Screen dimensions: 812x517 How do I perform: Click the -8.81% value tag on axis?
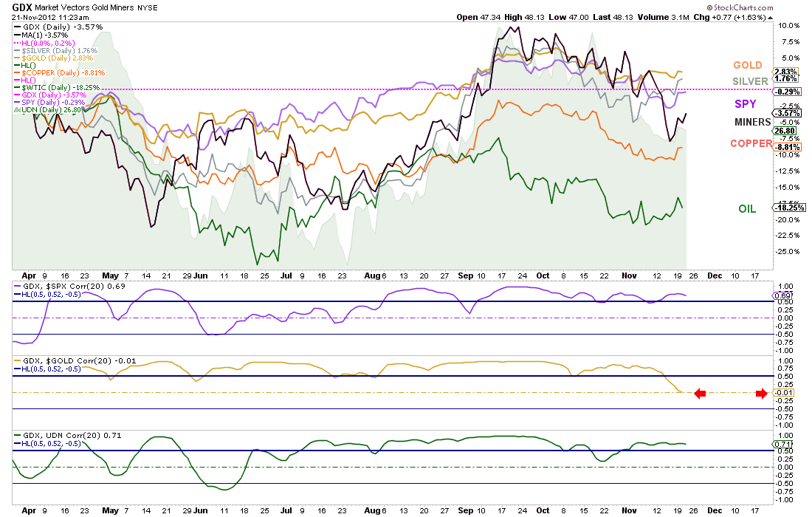(787, 147)
